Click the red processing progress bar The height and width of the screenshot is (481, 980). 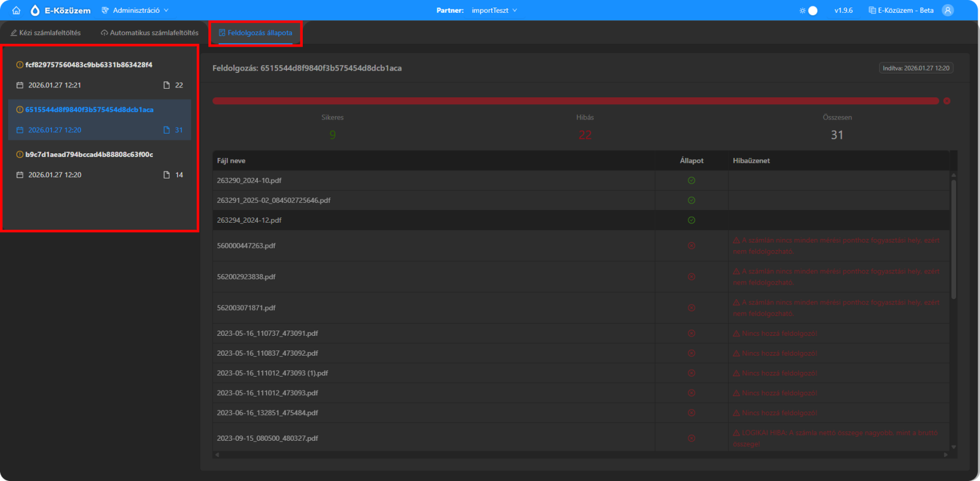(575, 101)
